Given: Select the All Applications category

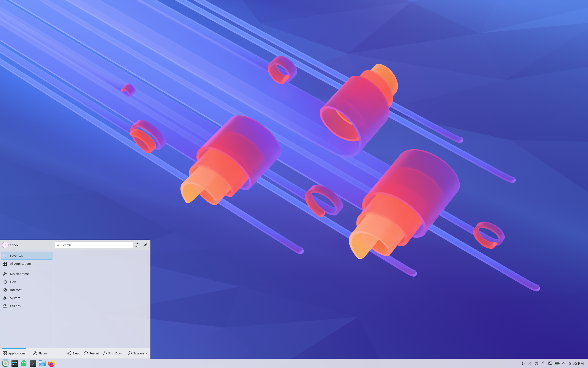Looking at the screenshot, I should pyautogui.click(x=27, y=264).
